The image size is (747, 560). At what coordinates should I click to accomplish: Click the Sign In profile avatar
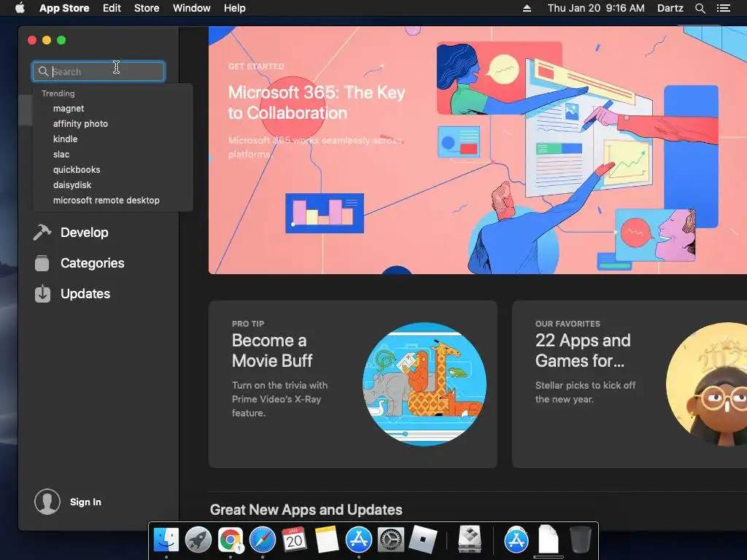(x=47, y=502)
